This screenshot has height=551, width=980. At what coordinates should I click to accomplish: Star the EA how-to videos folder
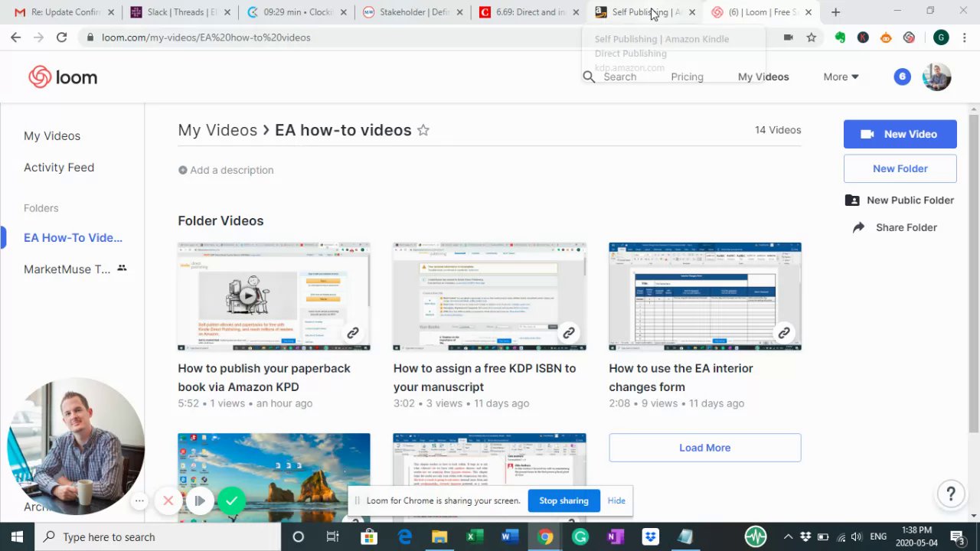point(423,130)
